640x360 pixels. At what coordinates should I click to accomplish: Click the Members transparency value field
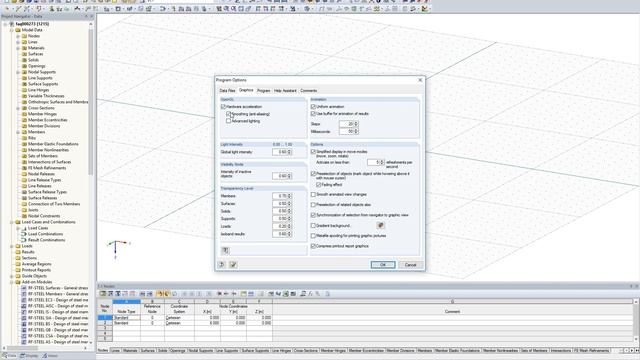coord(282,196)
